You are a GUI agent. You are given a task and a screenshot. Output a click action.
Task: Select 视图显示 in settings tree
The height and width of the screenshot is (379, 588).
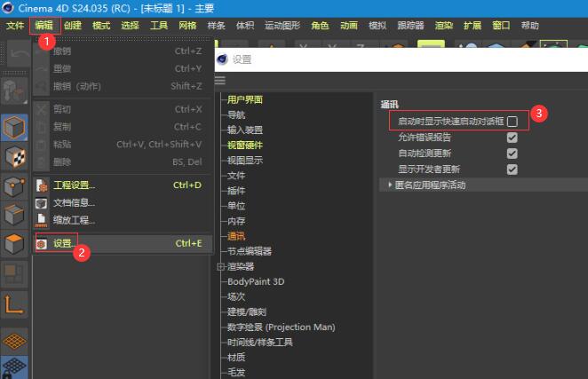[x=245, y=161]
